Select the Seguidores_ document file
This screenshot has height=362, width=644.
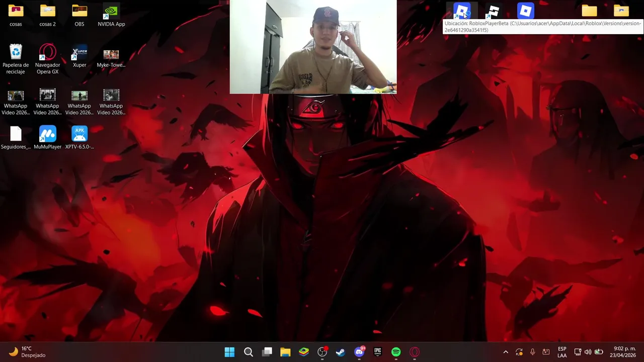[x=16, y=138]
